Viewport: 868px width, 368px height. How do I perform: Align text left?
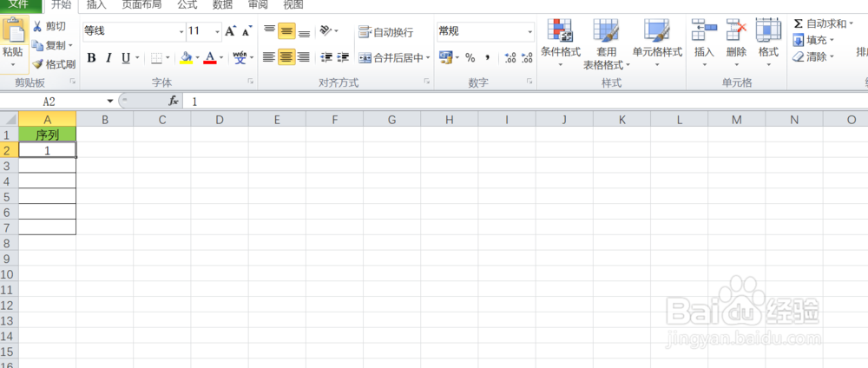(269, 56)
